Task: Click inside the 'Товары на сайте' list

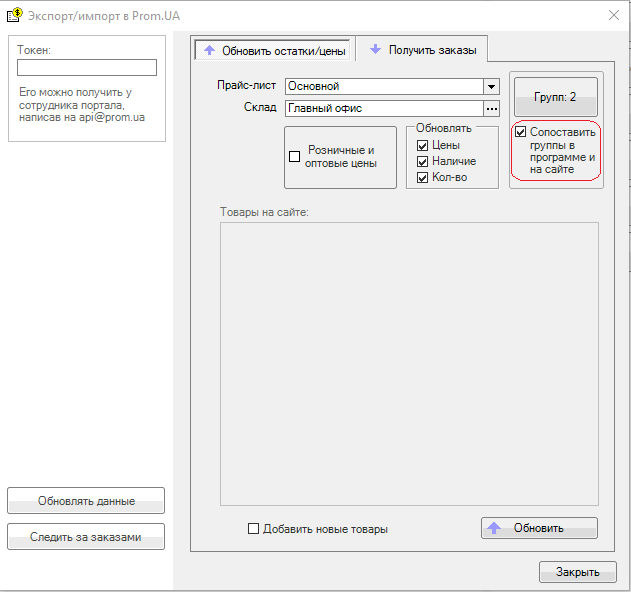Action: [x=409, y=364]
